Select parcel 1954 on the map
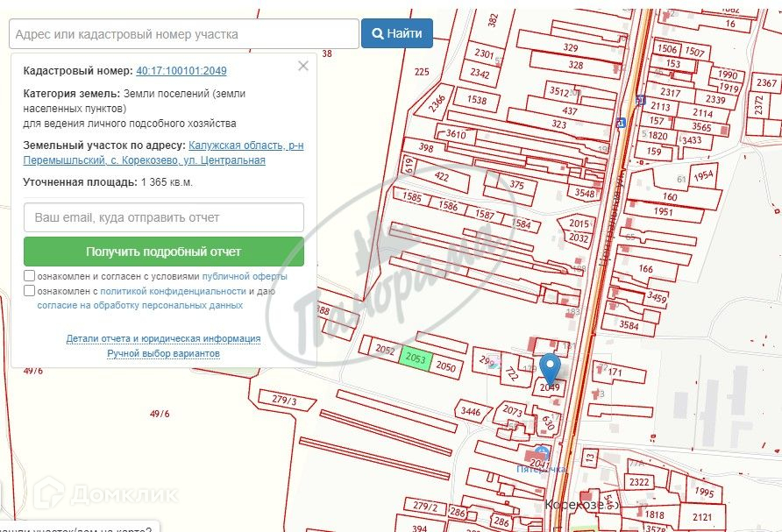782x532 pixels. click(703, 175)
